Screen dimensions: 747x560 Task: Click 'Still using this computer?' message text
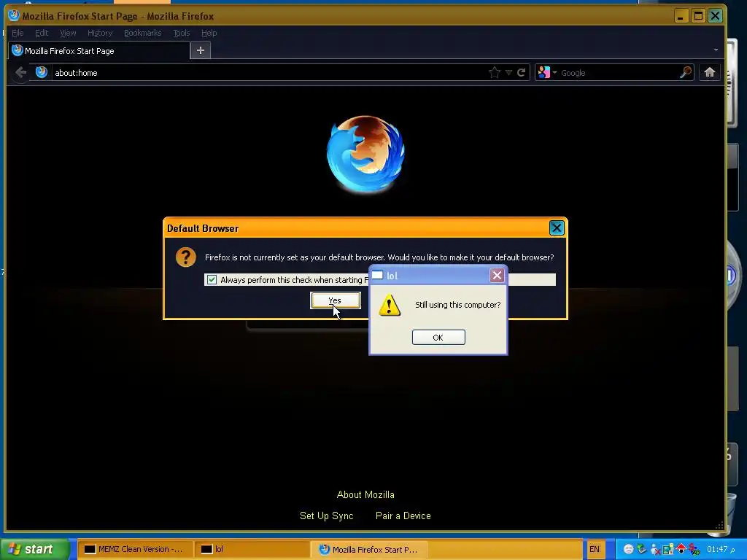tap(458, 305)
